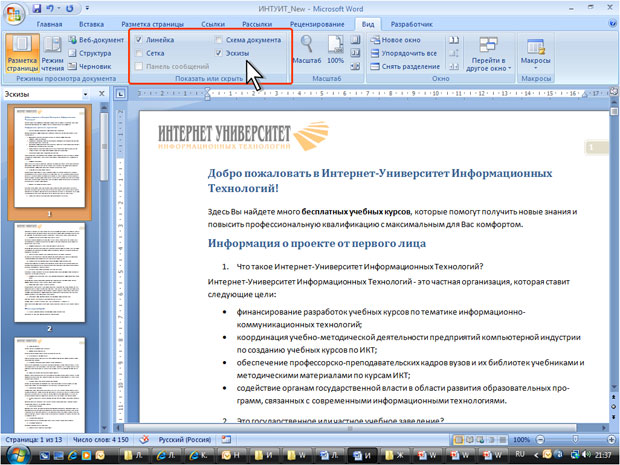Select page 1 thumbnail
Viewport: 620px width, 465px height.
click(49, 157)
